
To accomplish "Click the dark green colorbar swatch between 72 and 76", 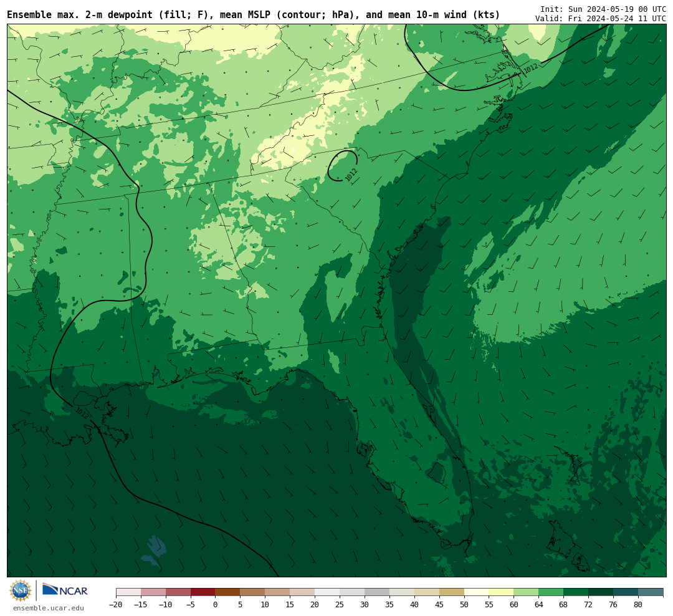I will (601, 592).
